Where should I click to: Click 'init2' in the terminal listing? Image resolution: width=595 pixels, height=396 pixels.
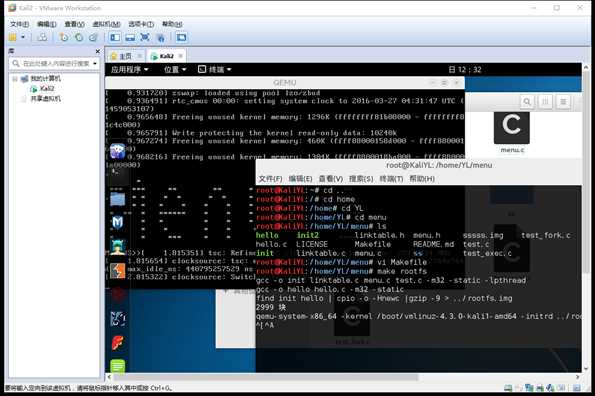coord(308,235)
